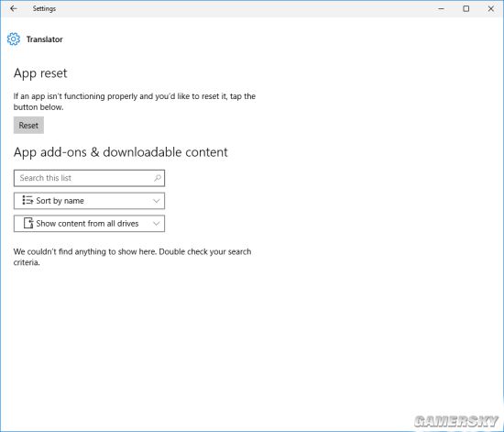Viewport: 504px width, 432px height.
Task: Expand 'Show content from all drives' dropdown
Action: [89, 223]
